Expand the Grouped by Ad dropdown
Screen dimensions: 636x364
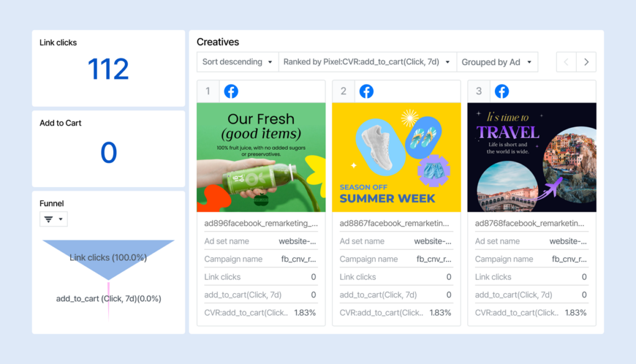[x=497, y=62]
